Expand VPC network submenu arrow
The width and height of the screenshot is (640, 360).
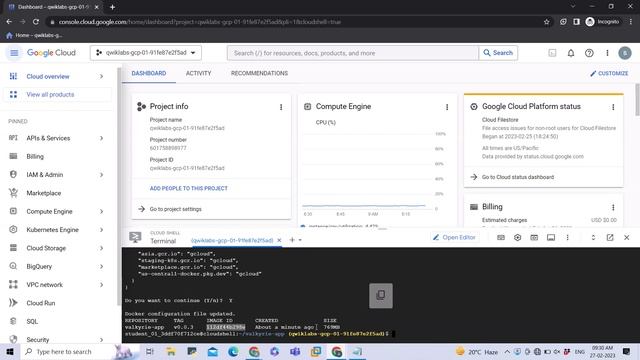pyautogui.click(x=101, y=285)
